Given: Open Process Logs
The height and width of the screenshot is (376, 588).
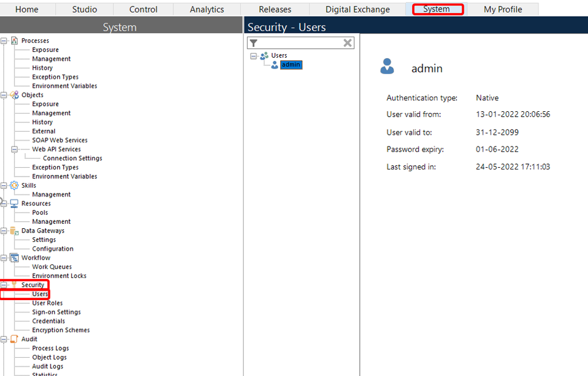Looking at the screenshot, I should coord(51,348).
